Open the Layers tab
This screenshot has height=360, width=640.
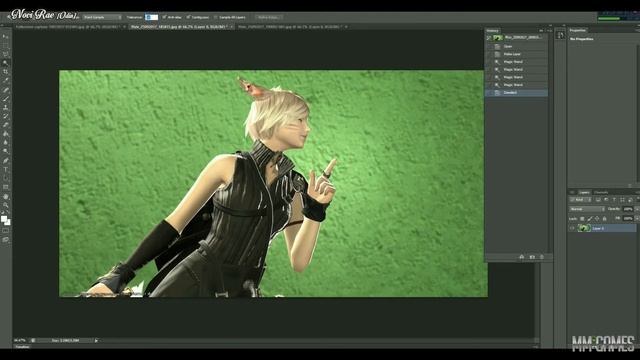click(x=584, y=192)
